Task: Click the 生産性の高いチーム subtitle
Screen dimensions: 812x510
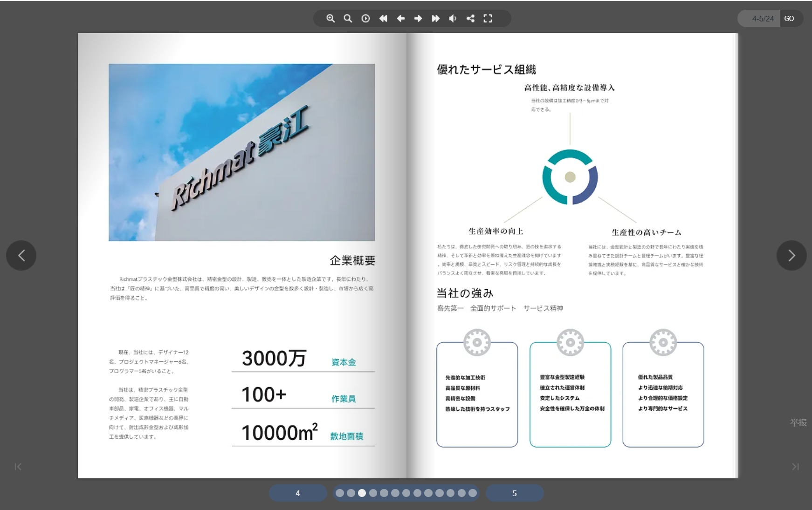Action: [x=646, y=232]
